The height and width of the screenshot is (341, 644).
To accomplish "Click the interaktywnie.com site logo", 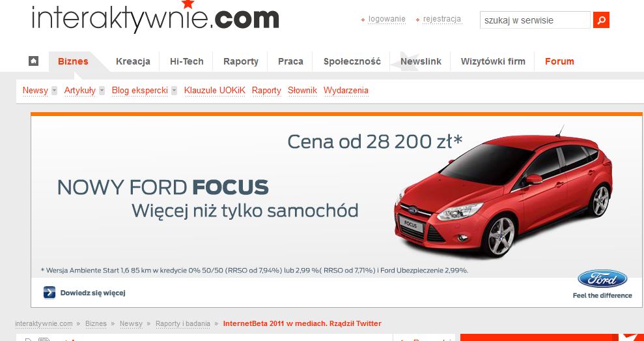I will pos(155,17).
